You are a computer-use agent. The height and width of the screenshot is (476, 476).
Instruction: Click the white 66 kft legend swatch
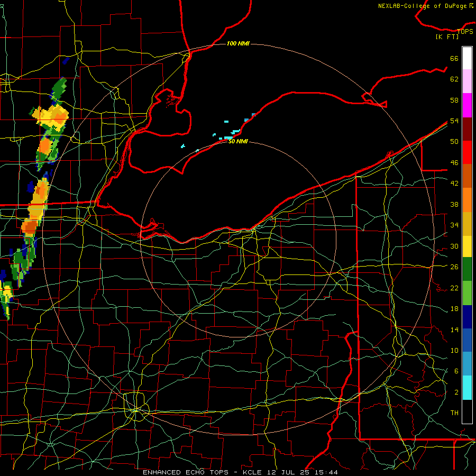467,58
